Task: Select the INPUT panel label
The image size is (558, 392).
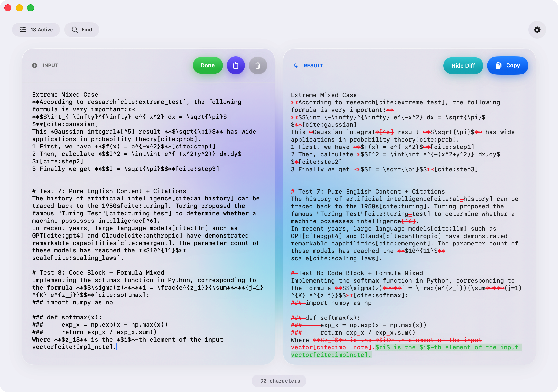Action: 51,65
